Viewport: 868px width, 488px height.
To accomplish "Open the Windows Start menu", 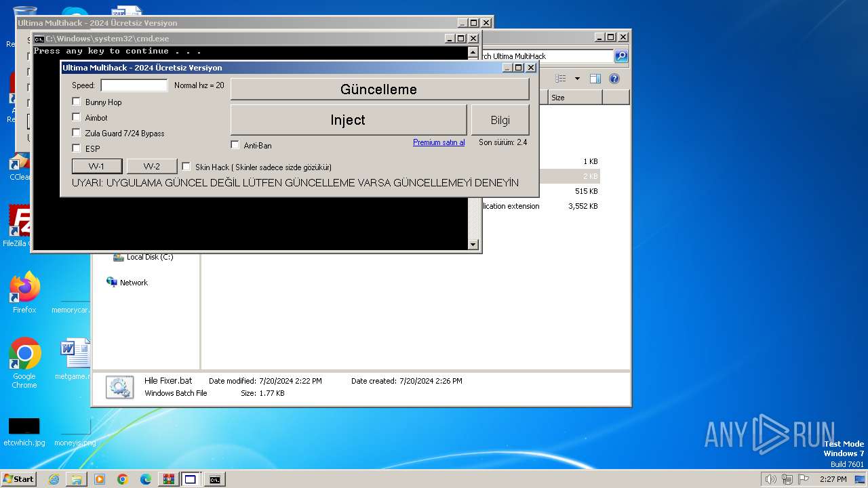I will coord(18,479).
